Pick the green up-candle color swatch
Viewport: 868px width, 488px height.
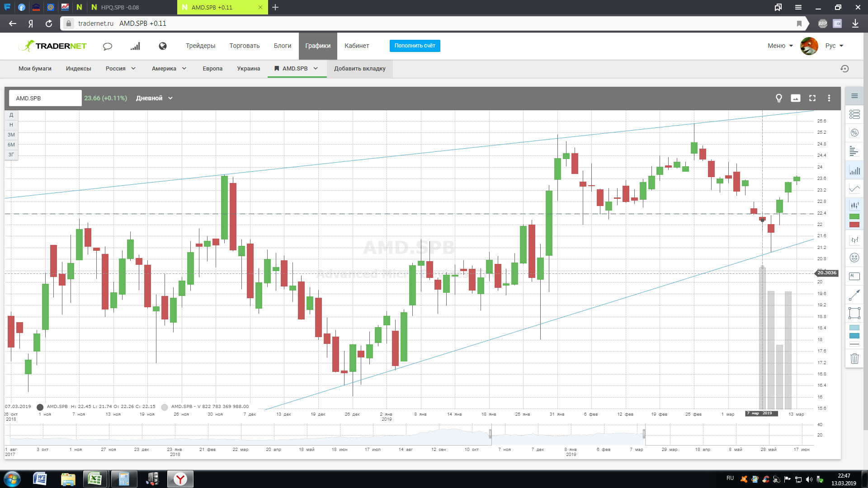854,216
